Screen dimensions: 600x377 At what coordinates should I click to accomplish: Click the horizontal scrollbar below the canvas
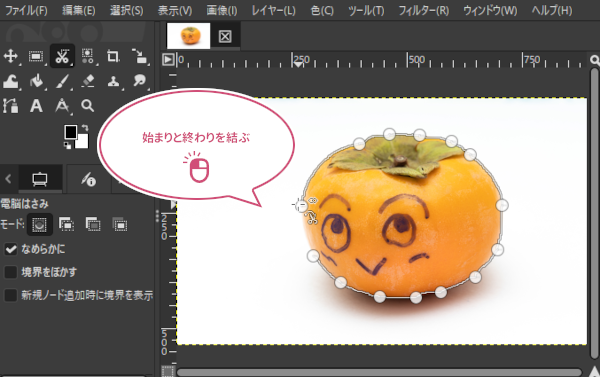pyautogui.click(x=379, y=372)
